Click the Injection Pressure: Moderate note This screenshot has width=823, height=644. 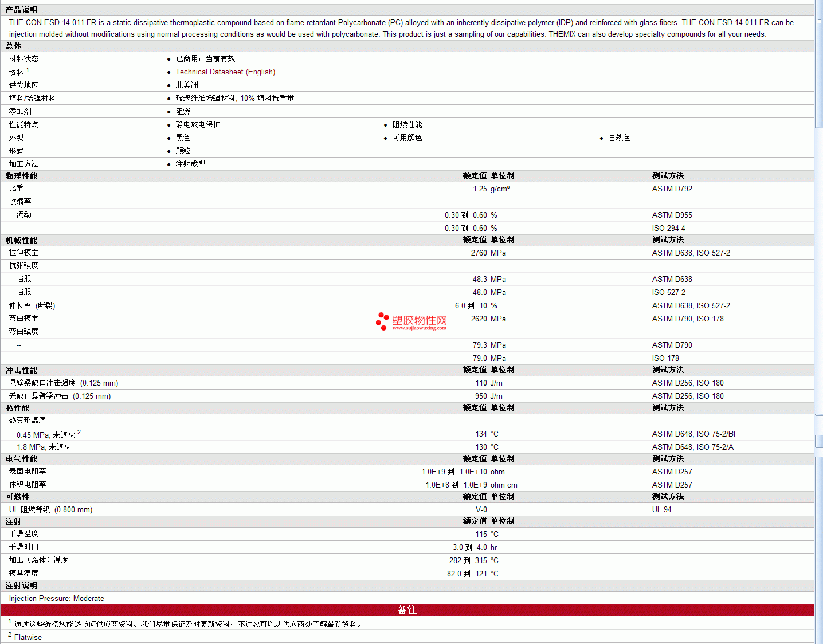(x=56, y=598)
